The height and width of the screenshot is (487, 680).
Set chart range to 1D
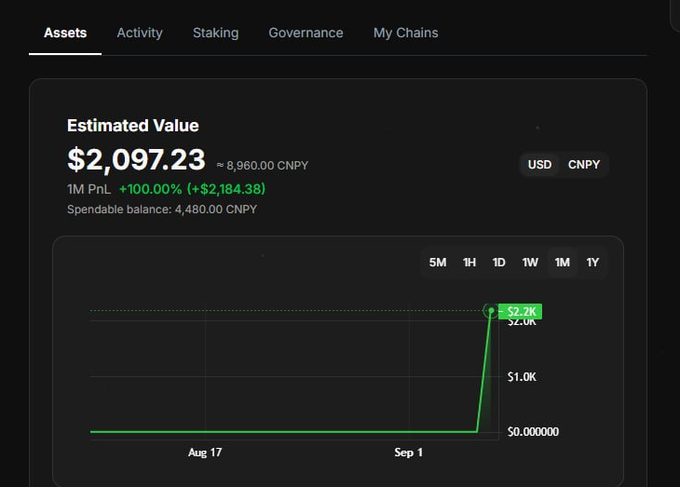[499, 262]
